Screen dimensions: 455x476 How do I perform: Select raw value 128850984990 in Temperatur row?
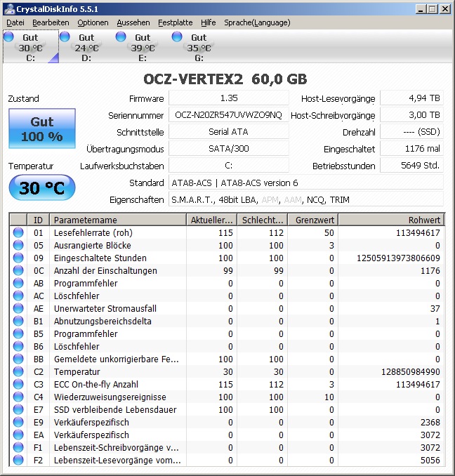pos(410,372)
